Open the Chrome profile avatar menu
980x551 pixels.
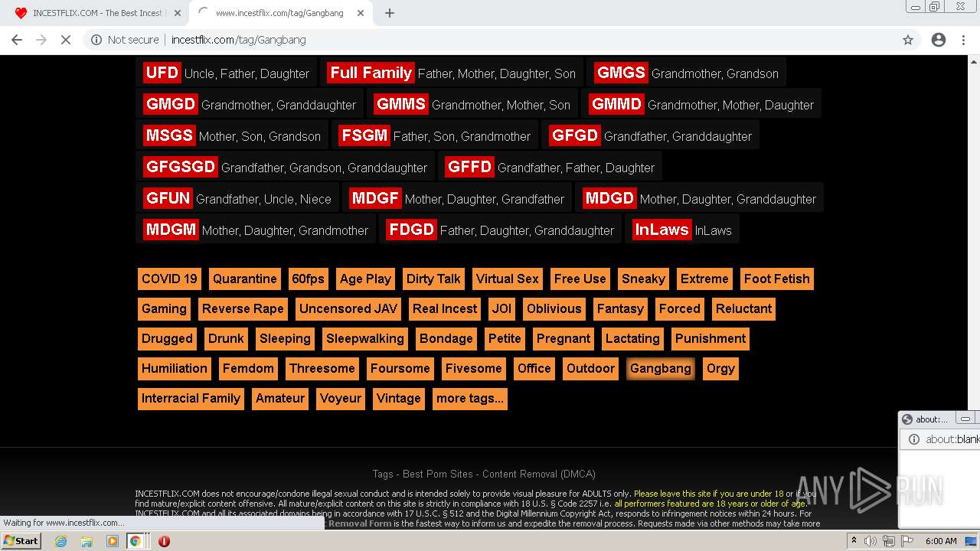(939, 40)
